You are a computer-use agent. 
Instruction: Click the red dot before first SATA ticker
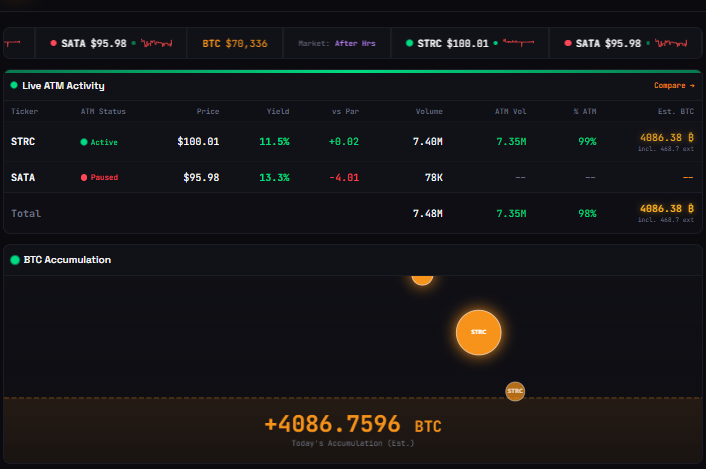coord(54,43)
